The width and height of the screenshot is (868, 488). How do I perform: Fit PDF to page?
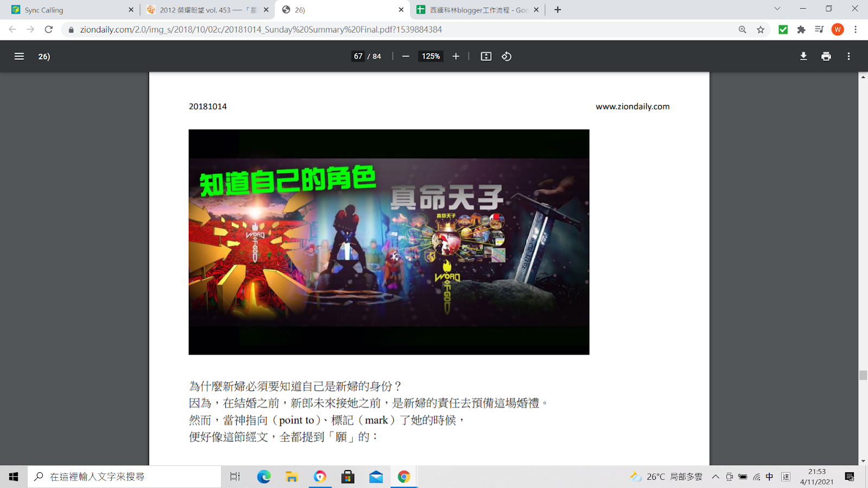[x=486, y=56]
